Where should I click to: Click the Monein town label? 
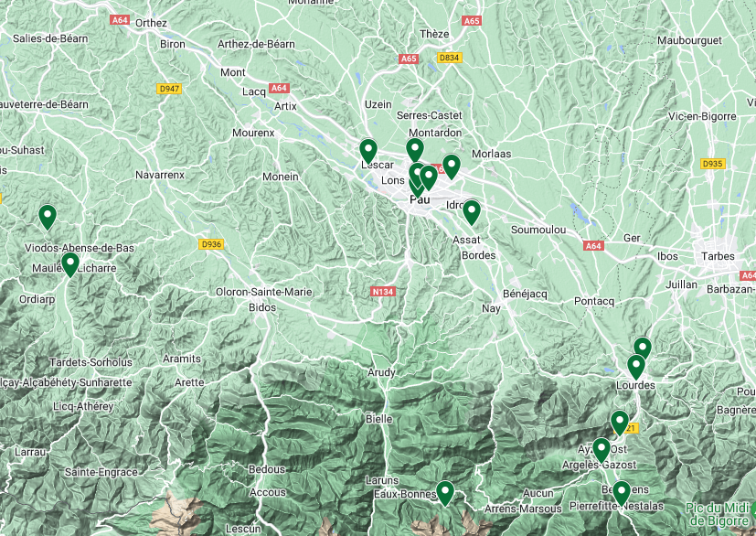280,177
